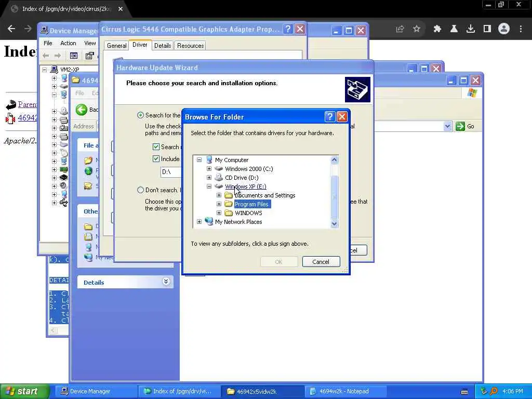Expand the WINDOWS folder node

[219, 212]
